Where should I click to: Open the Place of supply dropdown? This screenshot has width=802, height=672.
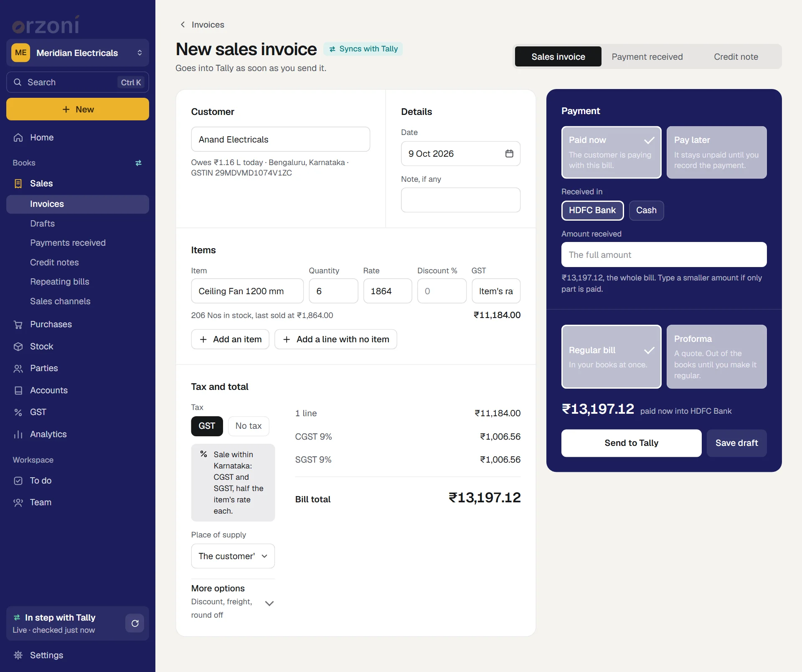tap(233, 556)
